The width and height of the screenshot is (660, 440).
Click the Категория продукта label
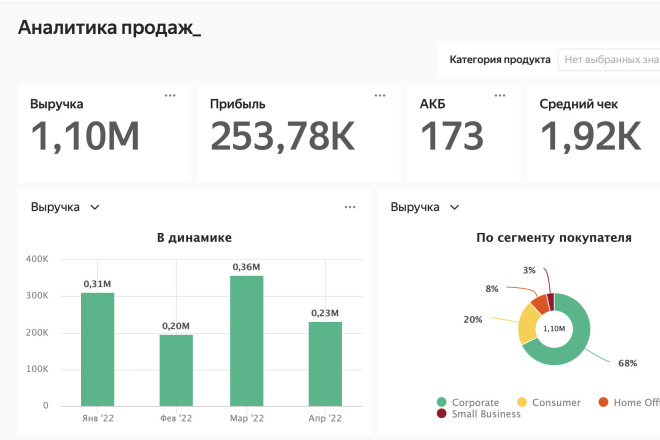tap(500, 60)
